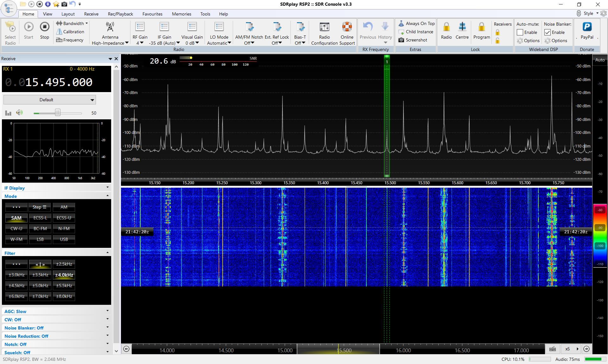Open the Rec/Playback ribbon tab
Screen dimensions: 608x364
tap(120, 14)
